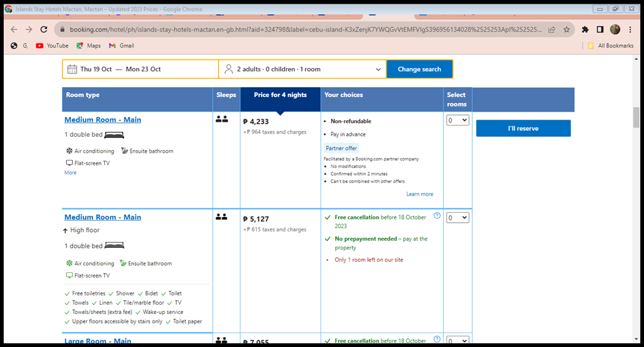Click the scrollbar down arrow
Image resolution: width=644 pixels, height=347 pixels.
636,339
